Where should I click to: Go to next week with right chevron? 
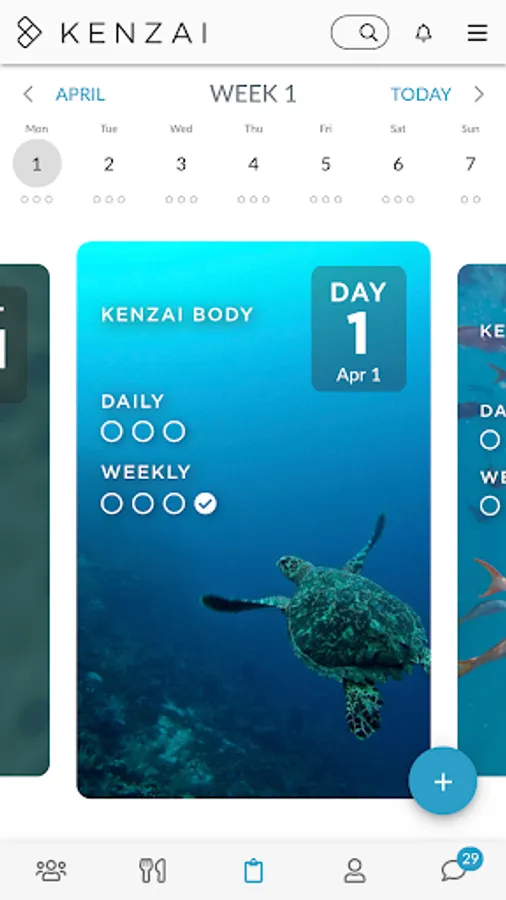(479, 94)
